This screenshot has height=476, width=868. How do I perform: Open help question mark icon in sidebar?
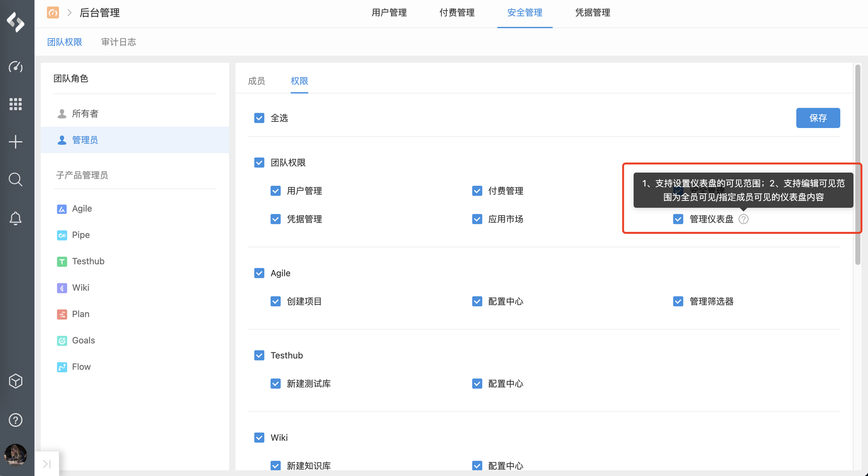[x=16, y=420]
